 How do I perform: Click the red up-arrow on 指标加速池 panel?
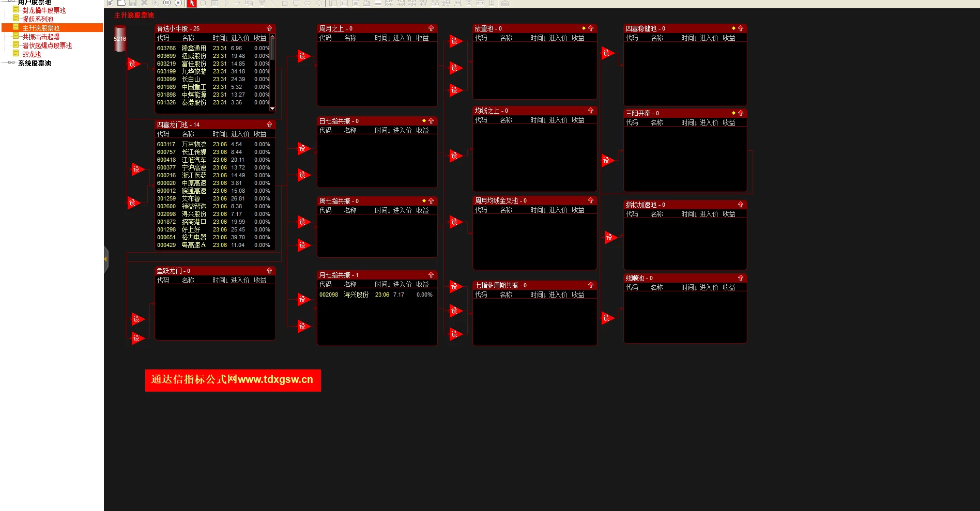[x=741, y=205]
